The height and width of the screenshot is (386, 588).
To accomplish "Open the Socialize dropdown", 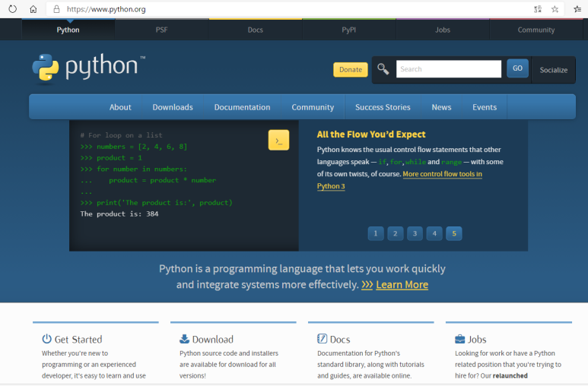I will [554, 70].
